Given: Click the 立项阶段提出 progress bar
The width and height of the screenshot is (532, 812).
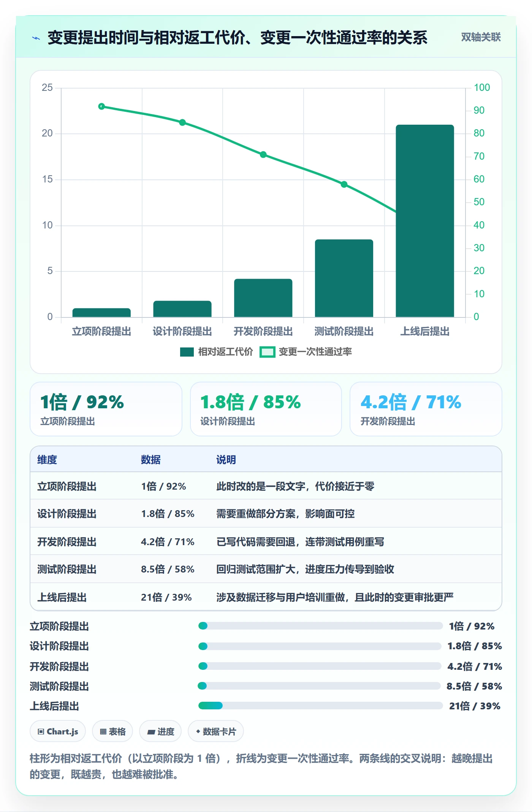Looking at the screenshot, I should point(320,626).
